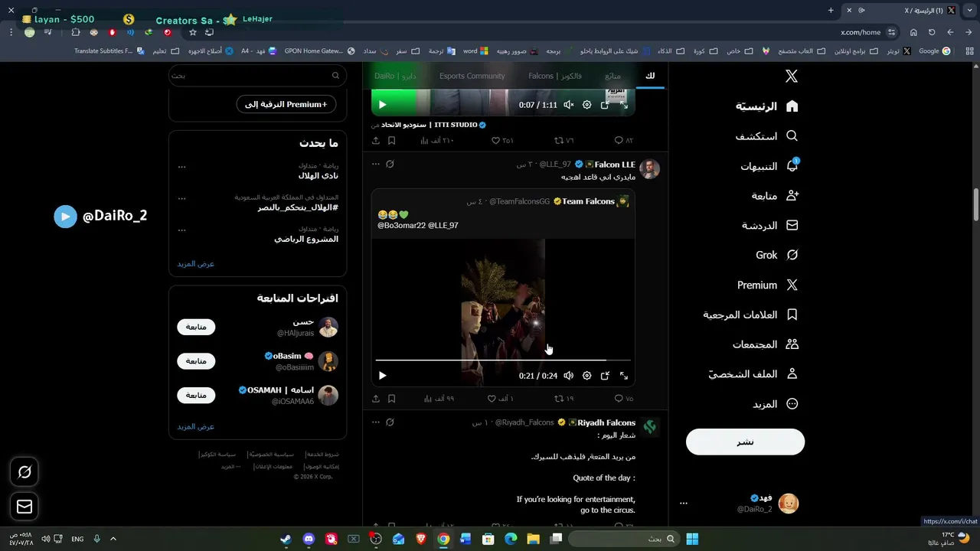This screenshot has width=980, height=551.
Task: Open options for المشروع الرياضي trend
Action: coord(181,230)
